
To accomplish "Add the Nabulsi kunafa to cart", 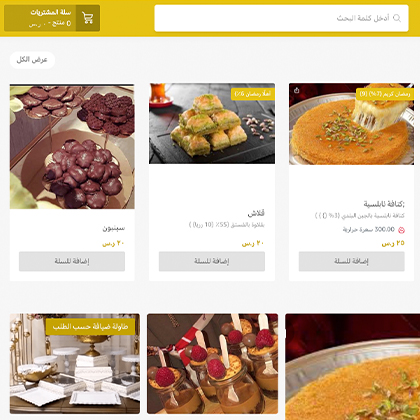I will (x=352, y=261).
